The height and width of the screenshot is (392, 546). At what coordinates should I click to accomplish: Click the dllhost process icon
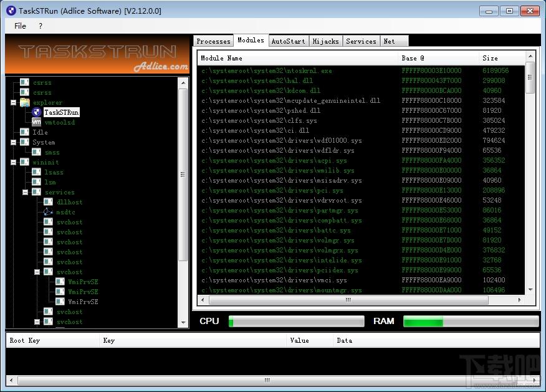(x=48, y=202)
